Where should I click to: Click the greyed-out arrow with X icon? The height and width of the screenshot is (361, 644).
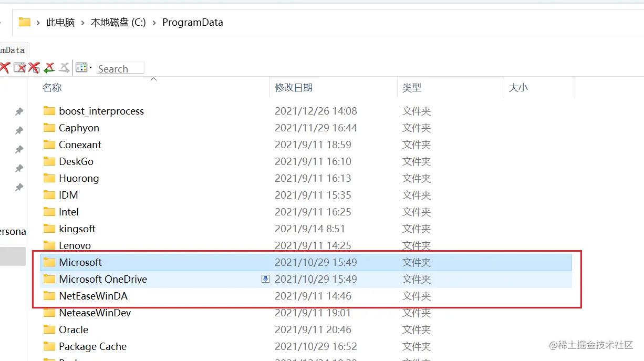click(64, 68)
